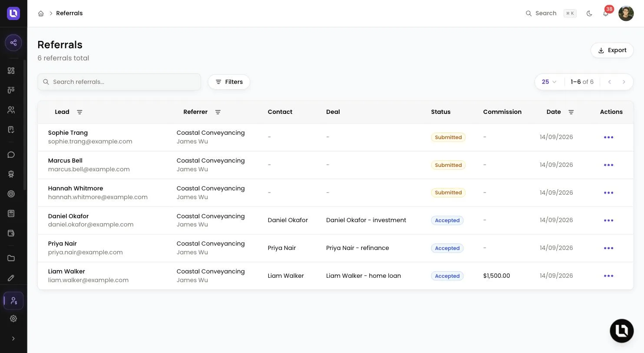Viewport: 644px width, 353px height.
Task: Click deal "Priya Nair - refinance"
Action: tap(357, 248)
